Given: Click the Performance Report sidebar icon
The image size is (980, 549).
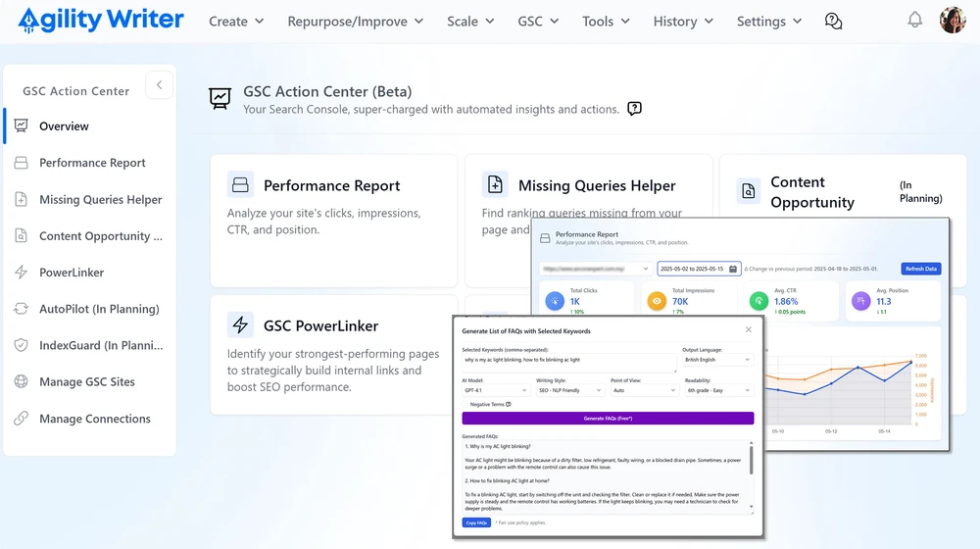Looking at the screenshot, I should pyautogui.click(x=21, y=163).
